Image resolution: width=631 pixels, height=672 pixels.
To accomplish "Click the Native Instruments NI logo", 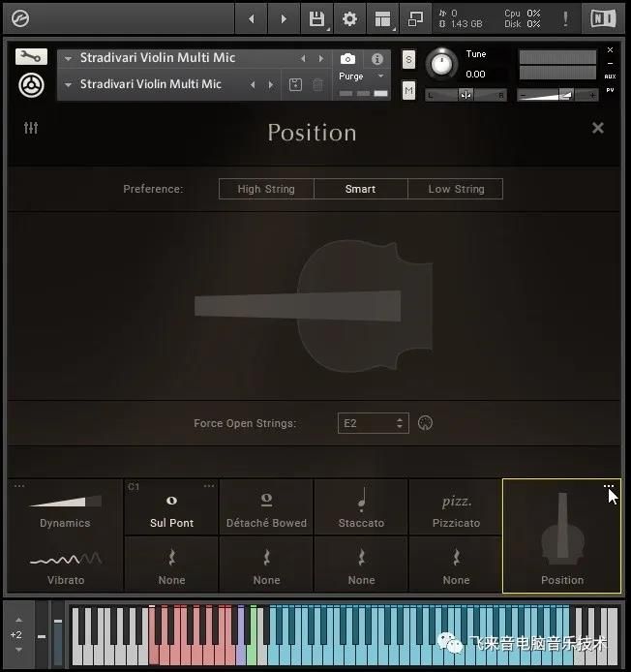I will point(603,18).
